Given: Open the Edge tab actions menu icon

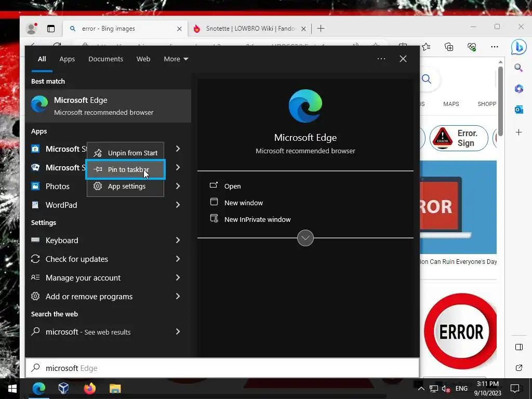Looking at the screenshot, I should [x=51, y=29].
